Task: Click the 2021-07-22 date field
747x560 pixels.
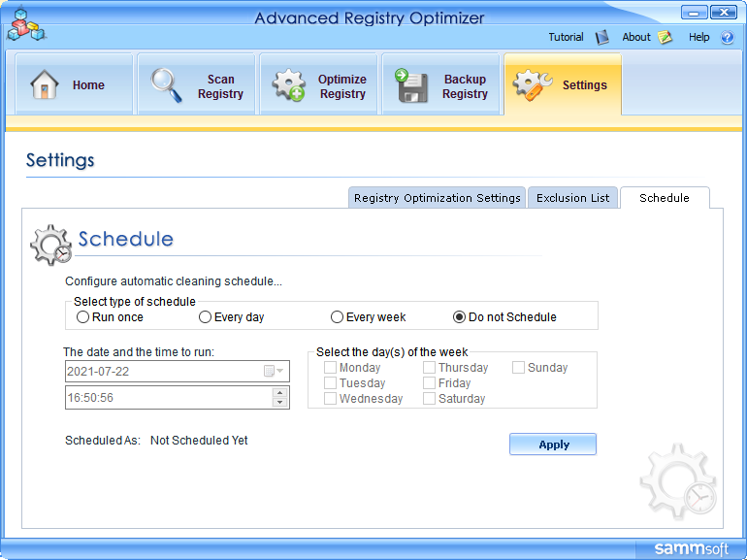Action: coord(178,372)
